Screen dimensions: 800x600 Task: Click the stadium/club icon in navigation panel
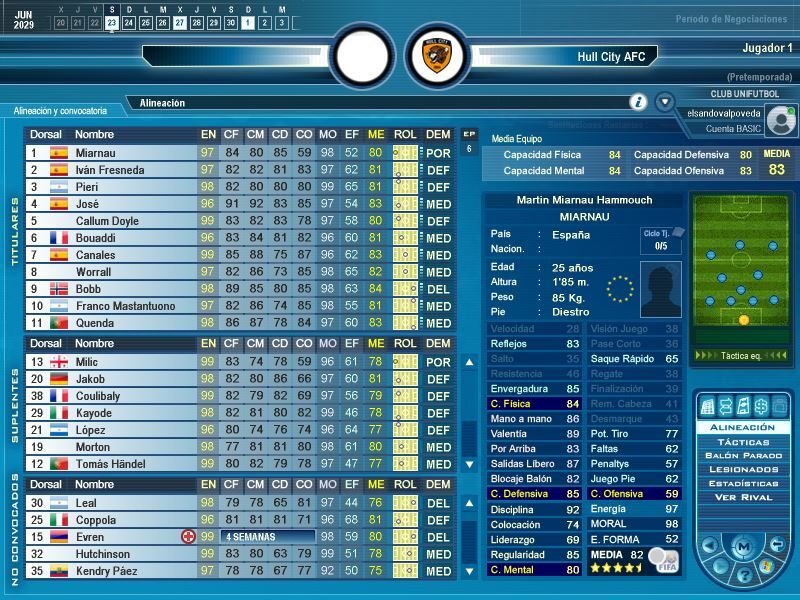[x=708, y=406]
